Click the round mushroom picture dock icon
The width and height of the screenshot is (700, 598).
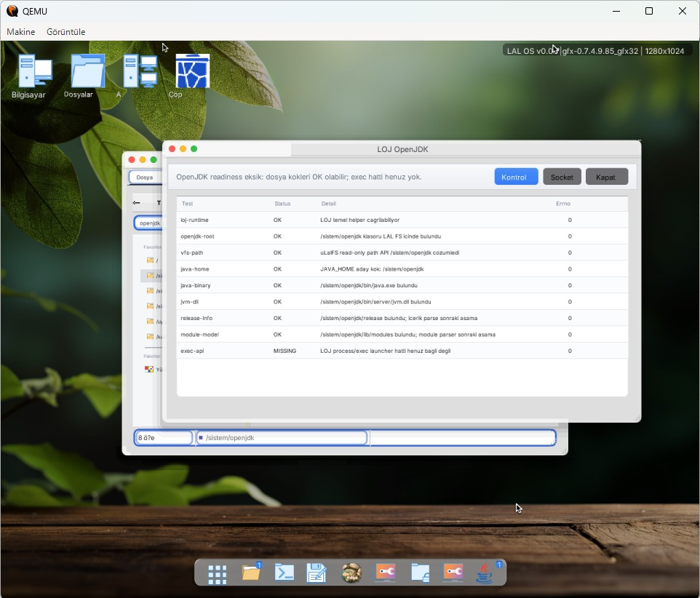point(351,573)
